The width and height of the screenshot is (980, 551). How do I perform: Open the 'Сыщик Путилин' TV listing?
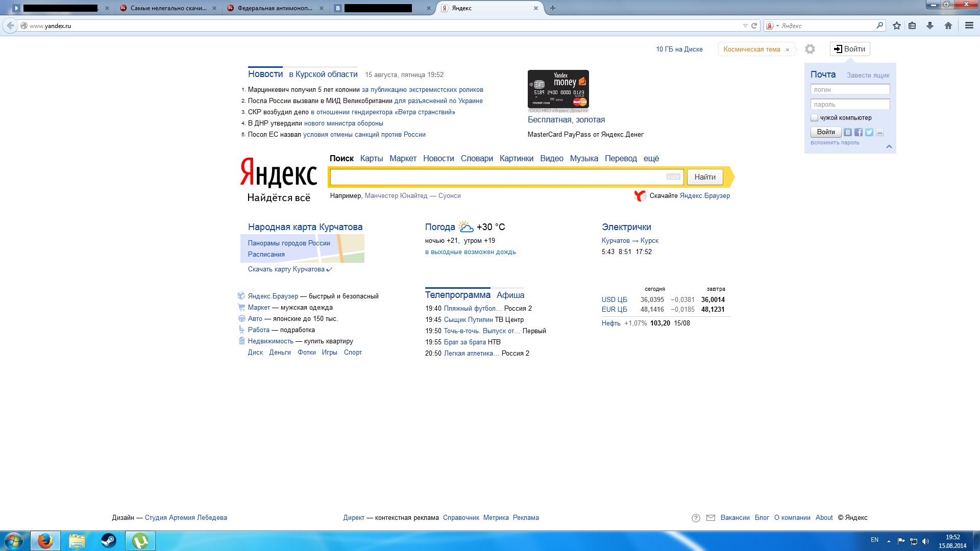pos(469,320)
